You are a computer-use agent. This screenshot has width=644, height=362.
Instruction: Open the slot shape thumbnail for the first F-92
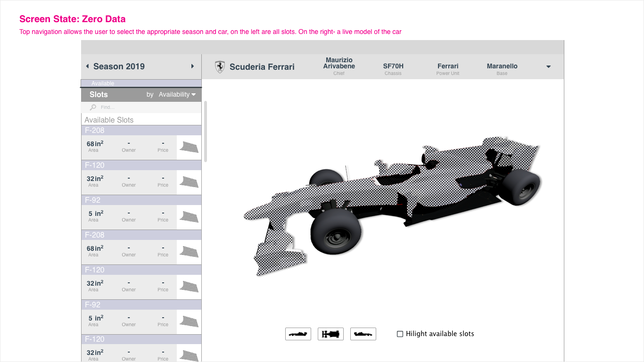pyautogui.click(x=189, y=217)
